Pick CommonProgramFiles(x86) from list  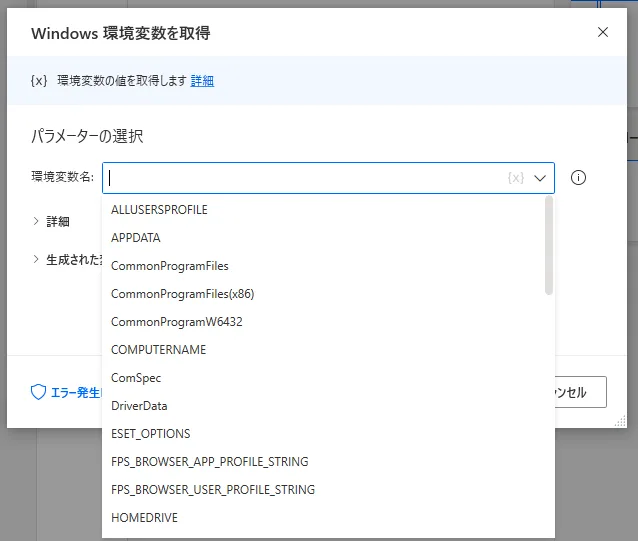point(183,294)
